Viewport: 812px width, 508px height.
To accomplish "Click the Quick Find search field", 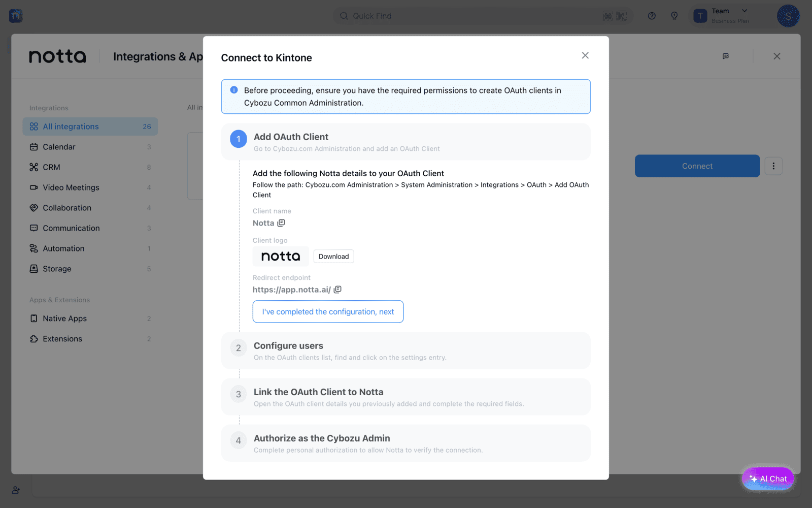I will coord(482,16).
